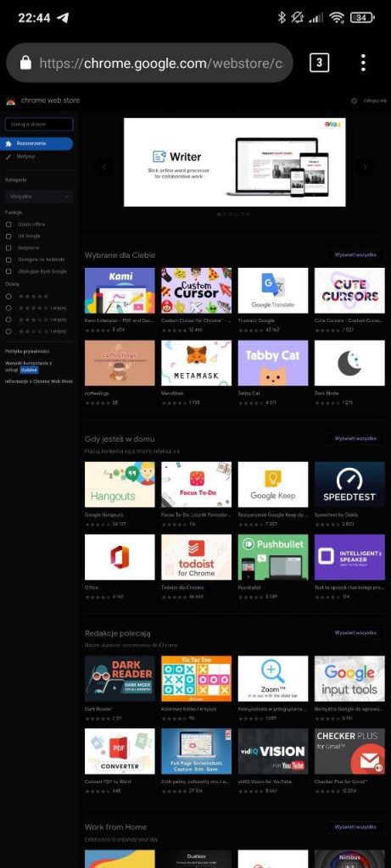Open the coffeelings extension tile
The image size is (391, 868).
[x=120, y=363]
